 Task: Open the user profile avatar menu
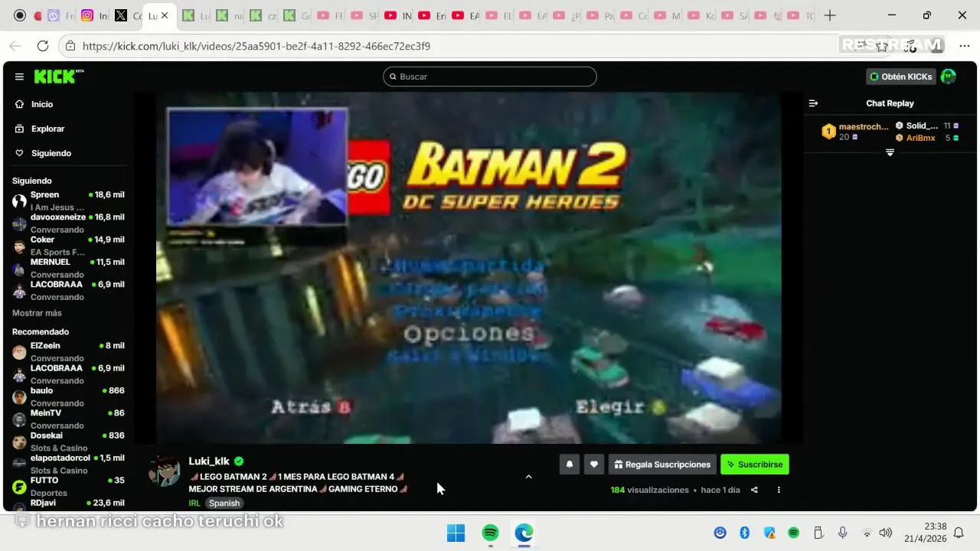pyautogui.click(x=949, y=77)
